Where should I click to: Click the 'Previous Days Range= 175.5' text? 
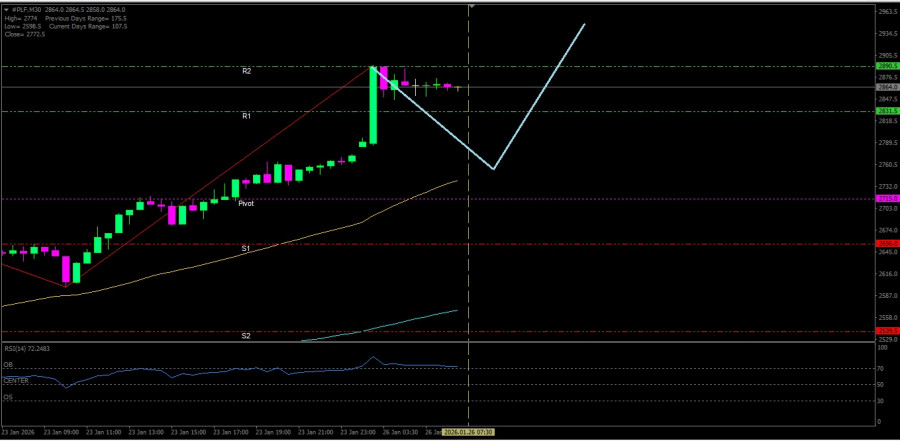point(87,18)
